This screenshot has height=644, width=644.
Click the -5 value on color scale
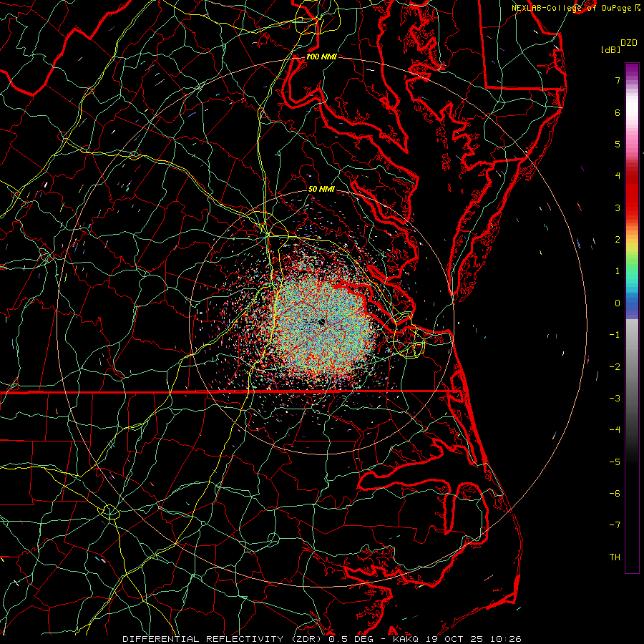click(615, 462)
